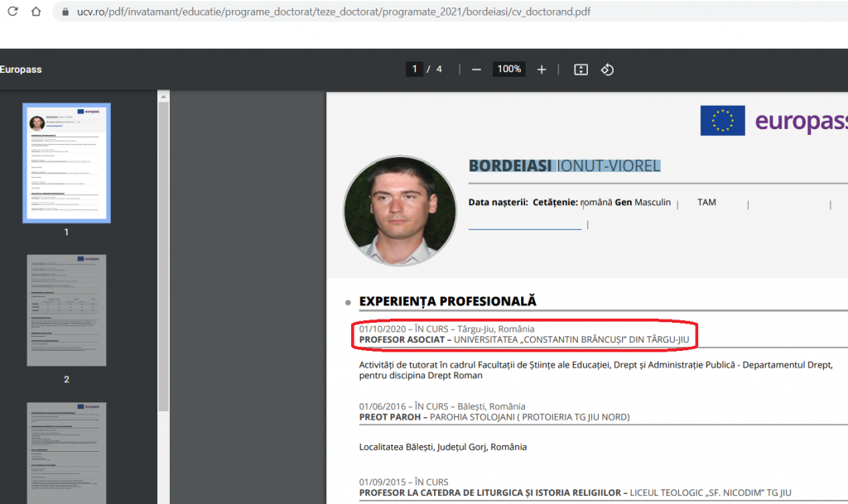
Task: Click the Europass document title
Action: (21, 70)
